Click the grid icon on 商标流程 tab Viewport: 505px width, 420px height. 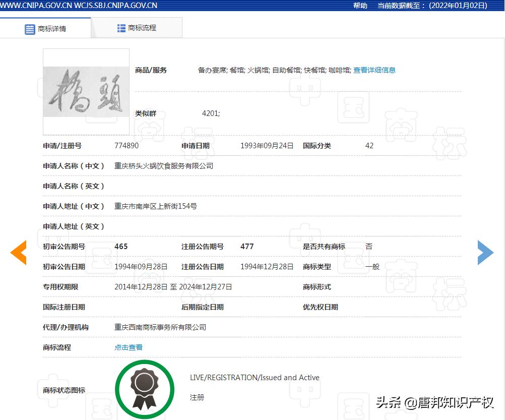[120, 27]
